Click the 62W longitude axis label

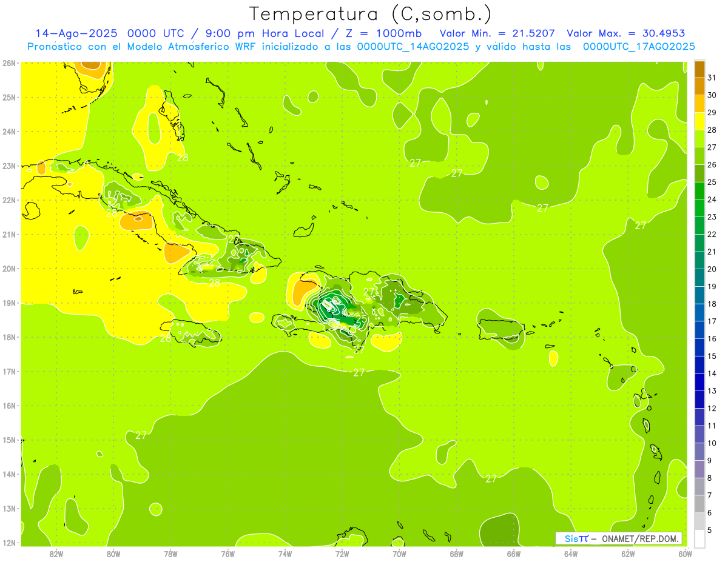pos(629,554)
